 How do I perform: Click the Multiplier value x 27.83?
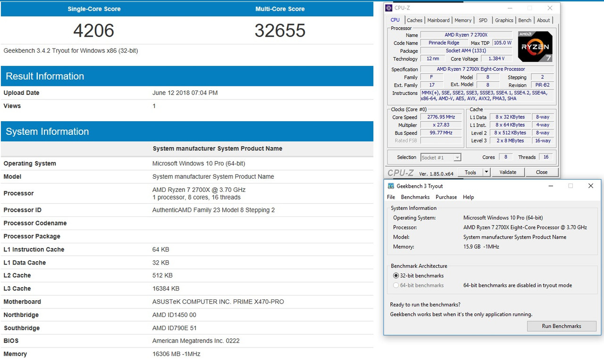pyautogui.click(x=441, y=125)
